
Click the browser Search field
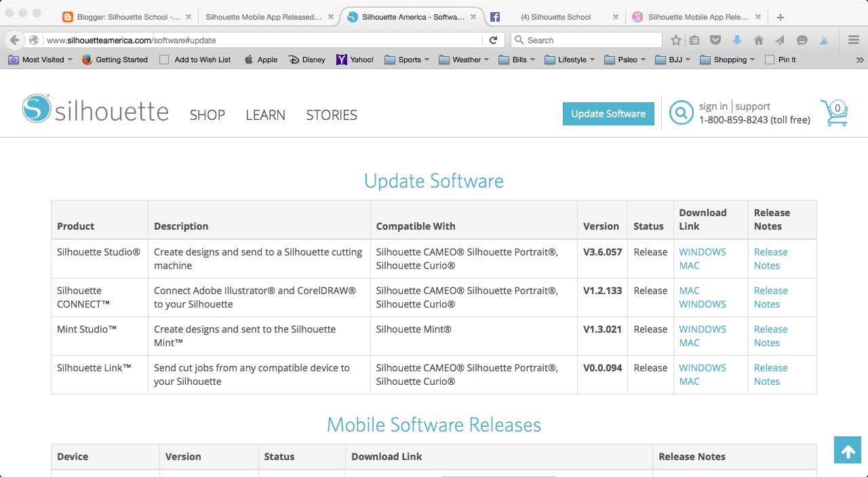(587, 40)
